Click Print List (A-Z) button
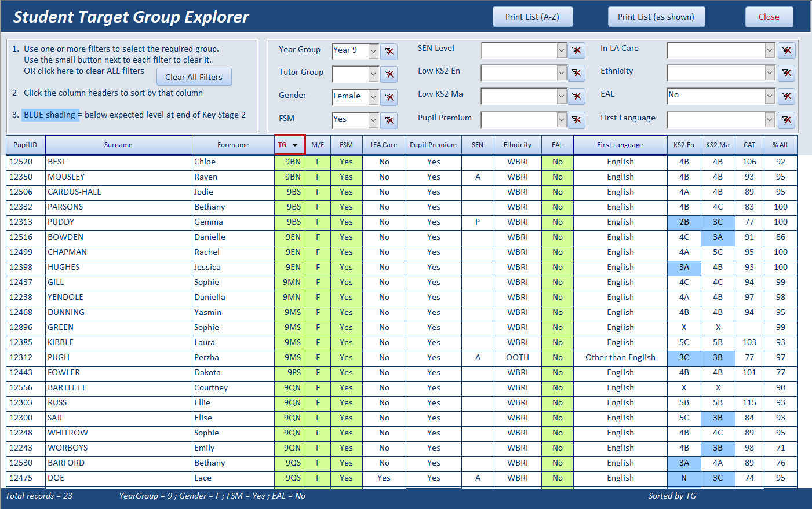 point(533,17)
